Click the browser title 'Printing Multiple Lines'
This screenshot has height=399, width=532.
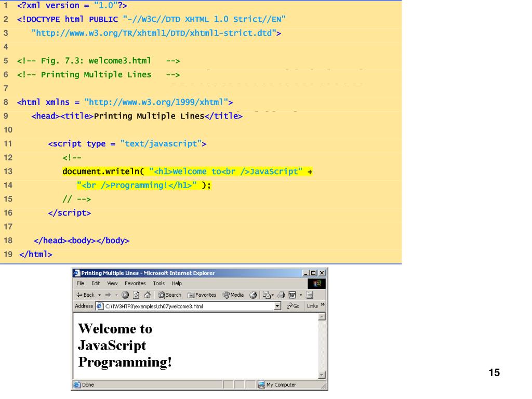110,273
